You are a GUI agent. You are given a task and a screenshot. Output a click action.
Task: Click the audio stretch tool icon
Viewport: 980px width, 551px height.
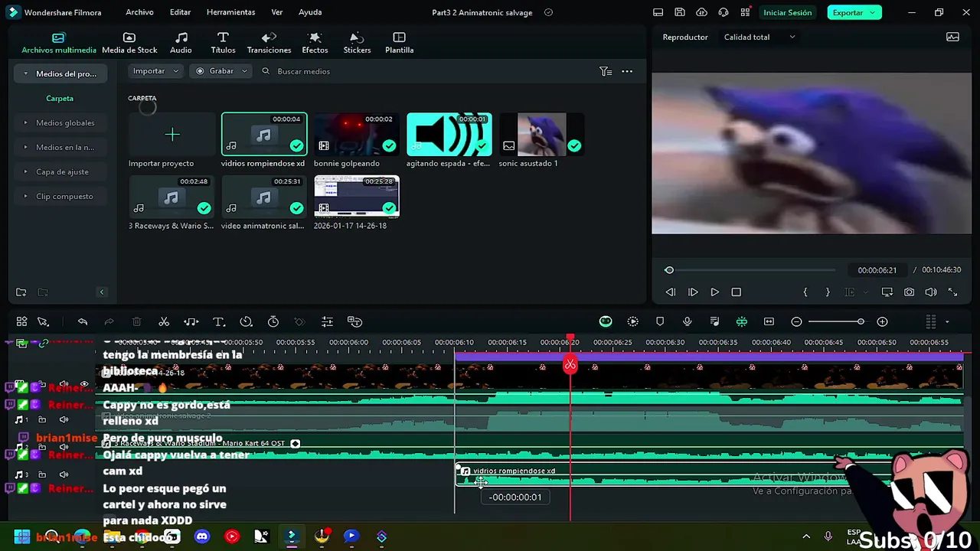point(191,322)
